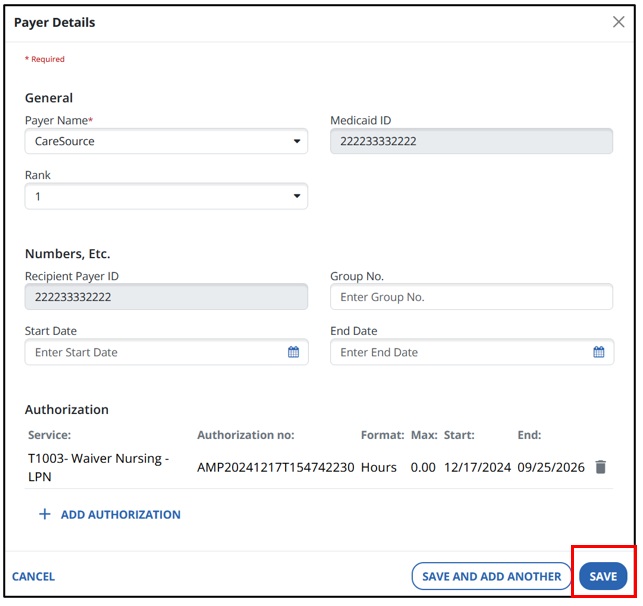Click the authorization end date 09/25/2026
This screenshot has height=606, width=643.
coord(549,467)
